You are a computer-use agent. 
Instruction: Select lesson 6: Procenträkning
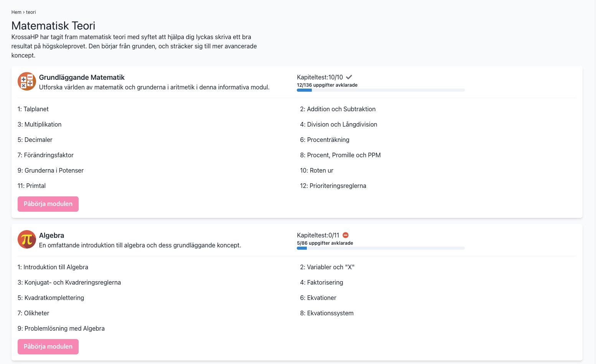click(324, 140)
